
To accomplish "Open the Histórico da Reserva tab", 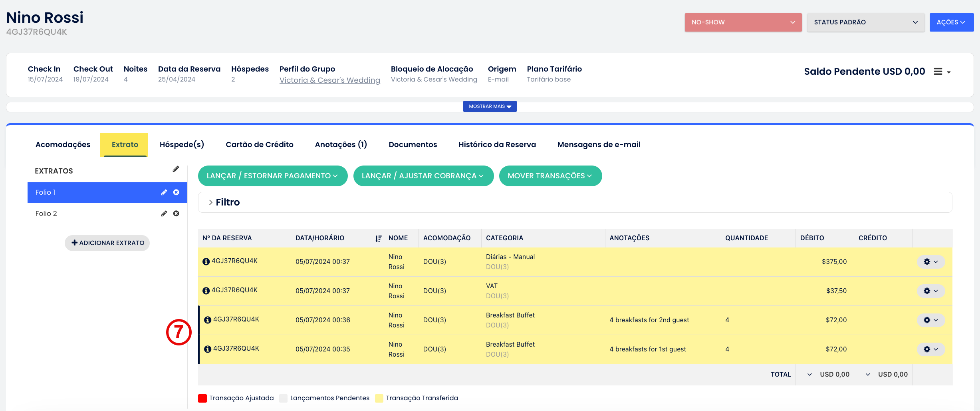I will 497,144.
